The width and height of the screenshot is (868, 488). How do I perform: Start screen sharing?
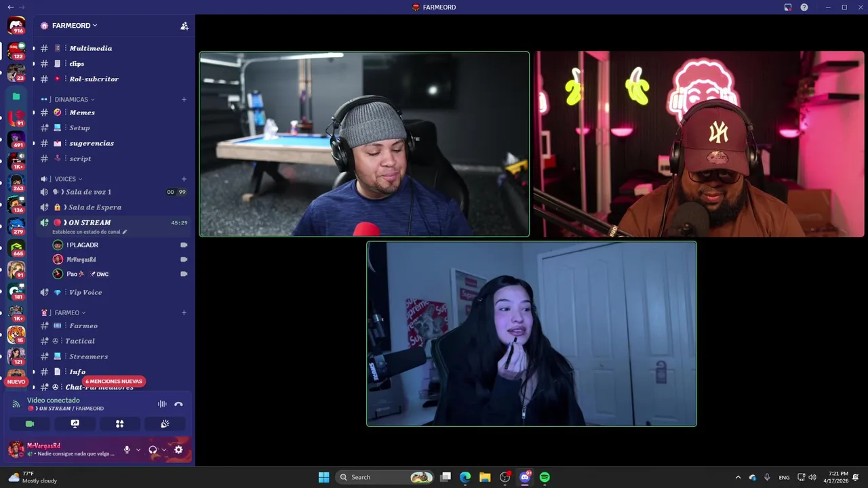(x=75, y=424)
